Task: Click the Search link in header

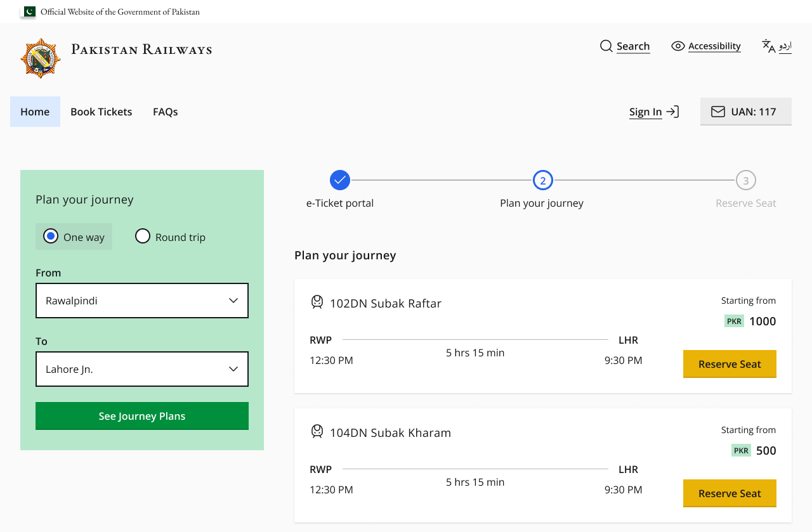Action: (x=633, y=46)
